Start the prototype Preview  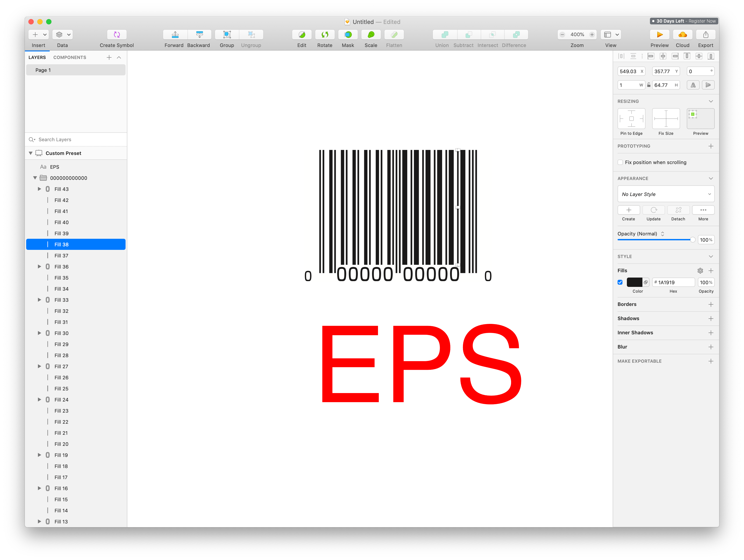(x=659, y=35)
